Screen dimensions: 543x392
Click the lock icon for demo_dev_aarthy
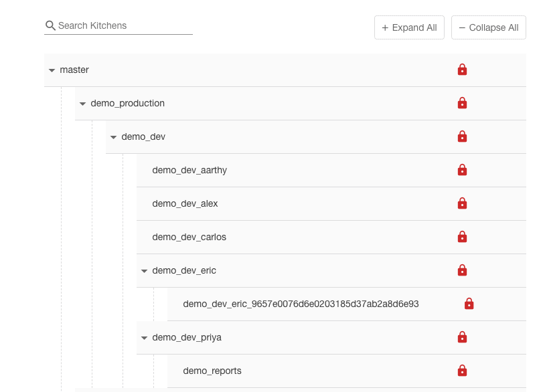click(x=462, y=170)
